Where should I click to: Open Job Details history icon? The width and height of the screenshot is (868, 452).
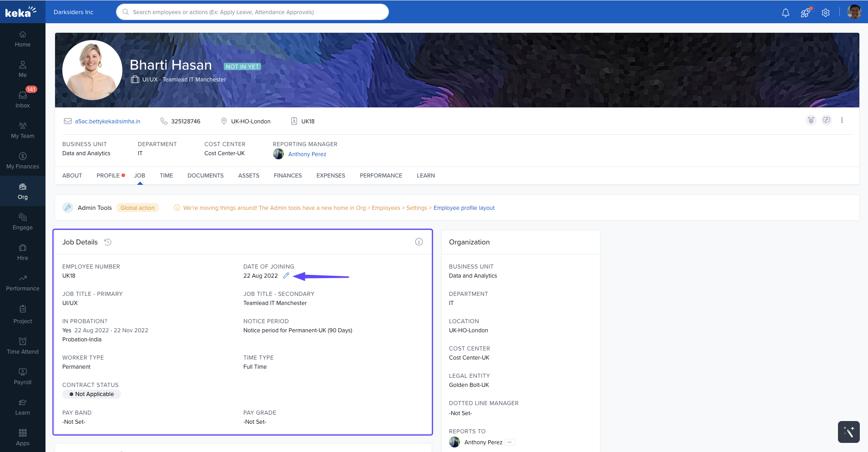click(x=108, y=242)
